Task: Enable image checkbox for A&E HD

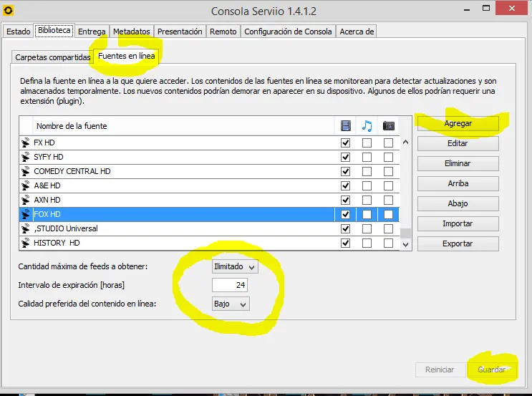Action: (389, 185)
